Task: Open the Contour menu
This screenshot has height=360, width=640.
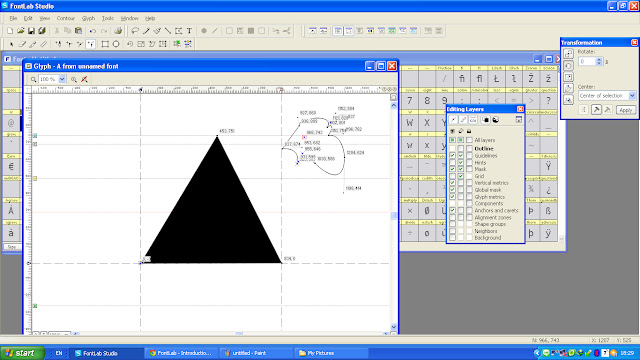Action: pos(66,18)
